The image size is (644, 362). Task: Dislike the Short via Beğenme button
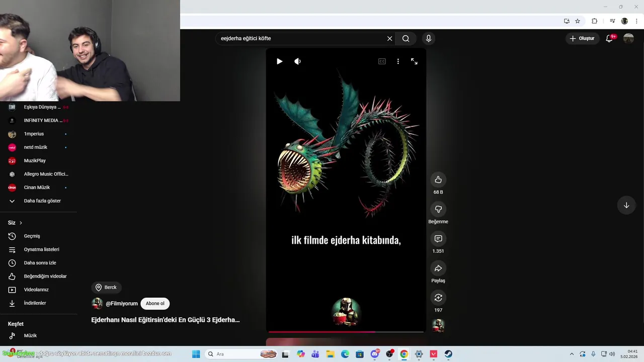[438, 209]
